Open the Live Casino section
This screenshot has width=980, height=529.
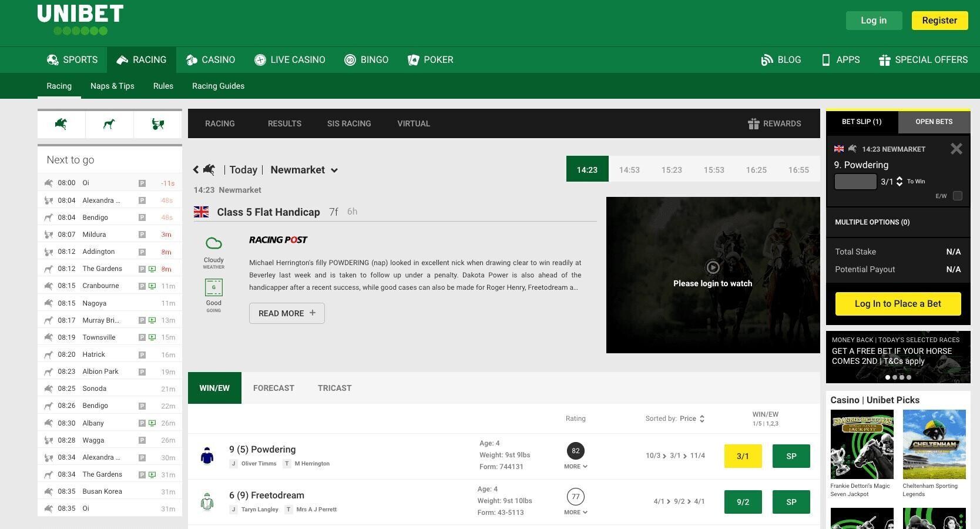pos(290,60)
